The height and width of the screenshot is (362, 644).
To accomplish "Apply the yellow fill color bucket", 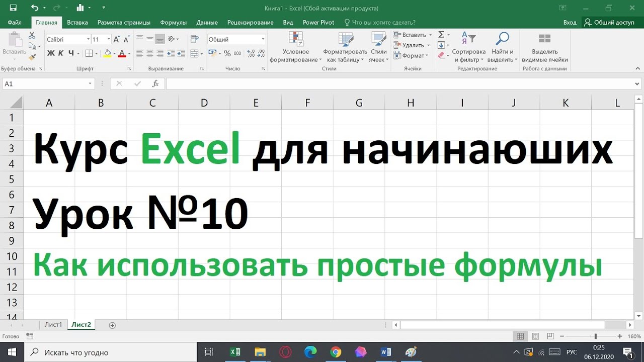I will 107,53.
